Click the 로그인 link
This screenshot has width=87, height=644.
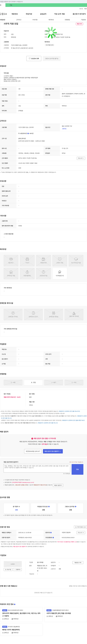pyautogui.click(x=81, y=9)
